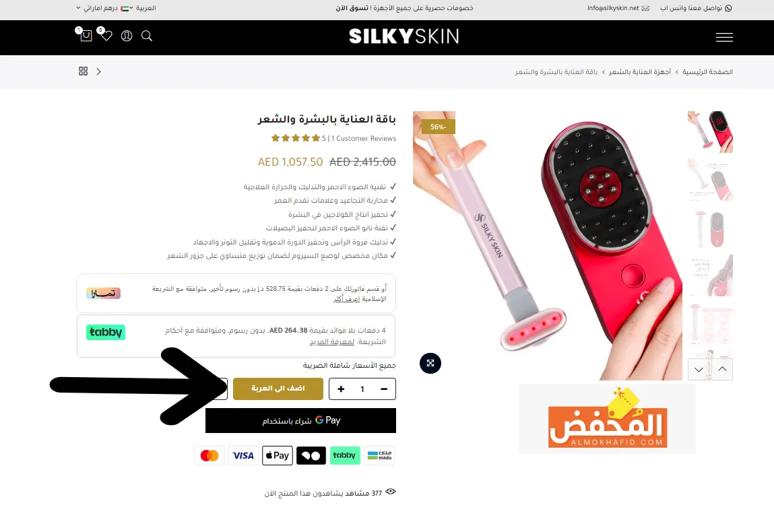Click the gold اضف الى العربة button
This screenshot has width=774, height=532.
click(278, 389)
